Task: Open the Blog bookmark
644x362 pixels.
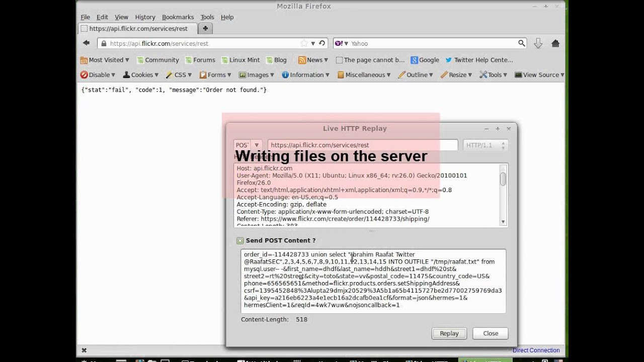Action: tap(276, 60)
